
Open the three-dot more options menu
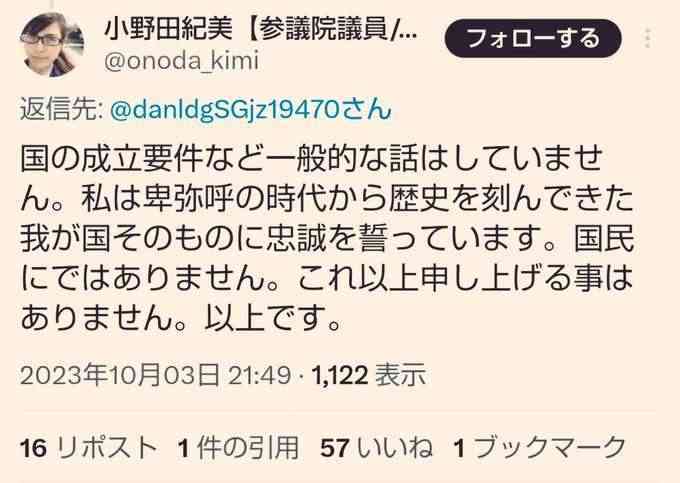(x=647, y=37)
